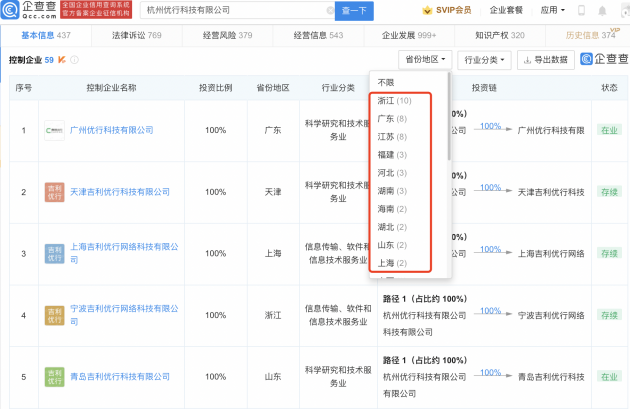
Task: Click the province dropdown list scrollbar
Action: click(449, 117)
